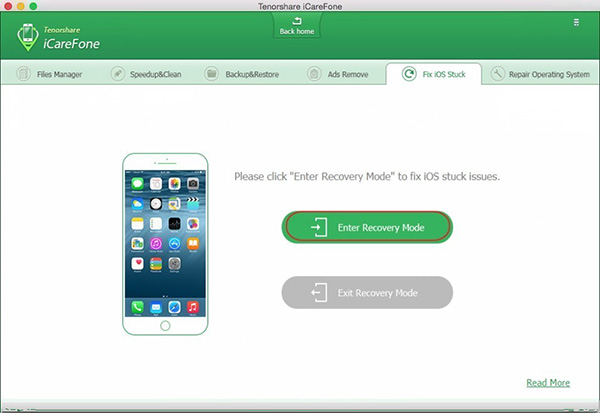Go to the Ads Remove tab
This screenshot has width=600, height=413.
(x=338, y=74)
